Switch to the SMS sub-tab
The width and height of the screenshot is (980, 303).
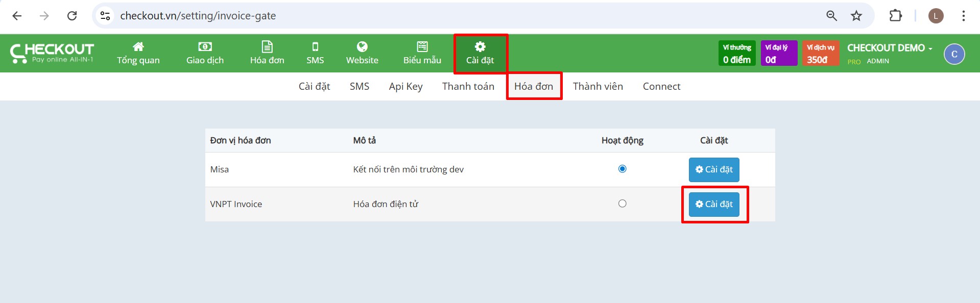(360, 86)
